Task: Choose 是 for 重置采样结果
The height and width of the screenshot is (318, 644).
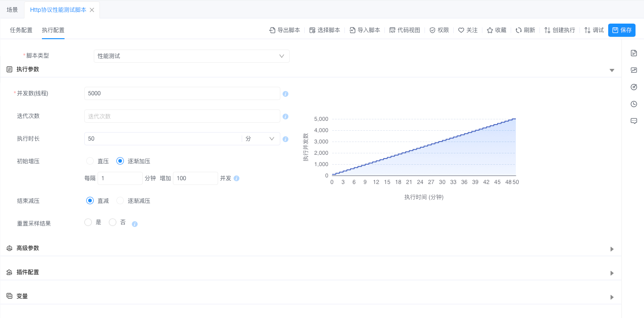Action: click(x=88, y=222)
